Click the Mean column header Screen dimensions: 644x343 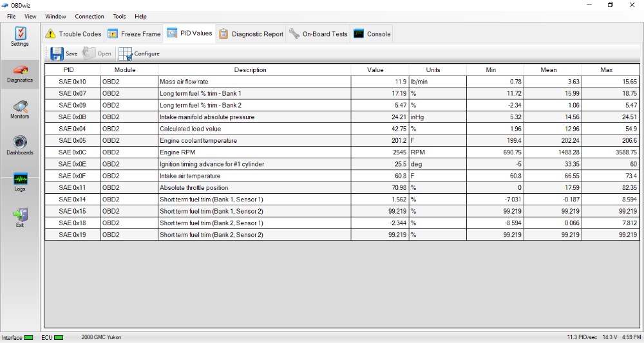click(x=549, y=70)
